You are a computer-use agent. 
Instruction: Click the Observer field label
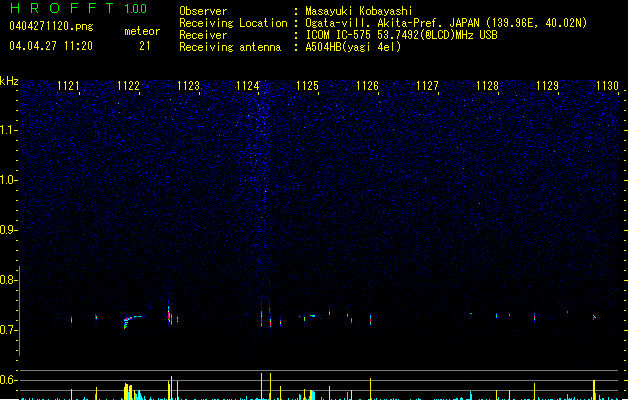tap(203, 11)
